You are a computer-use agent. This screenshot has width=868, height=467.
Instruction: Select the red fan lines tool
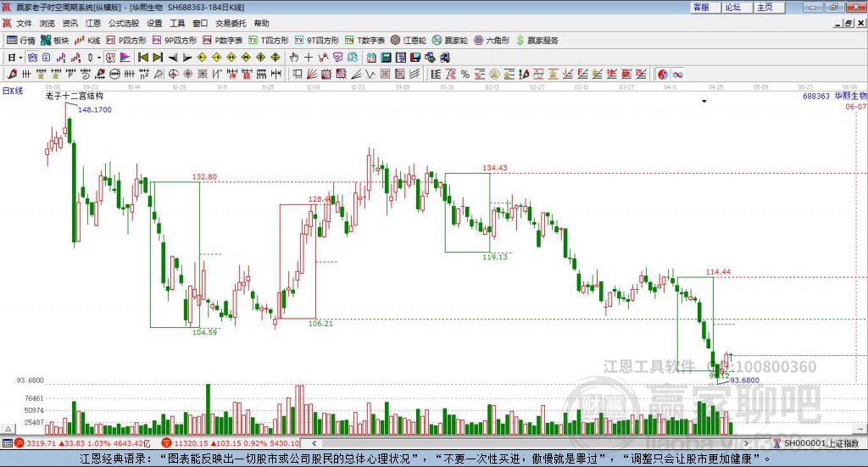pos(312,74)
